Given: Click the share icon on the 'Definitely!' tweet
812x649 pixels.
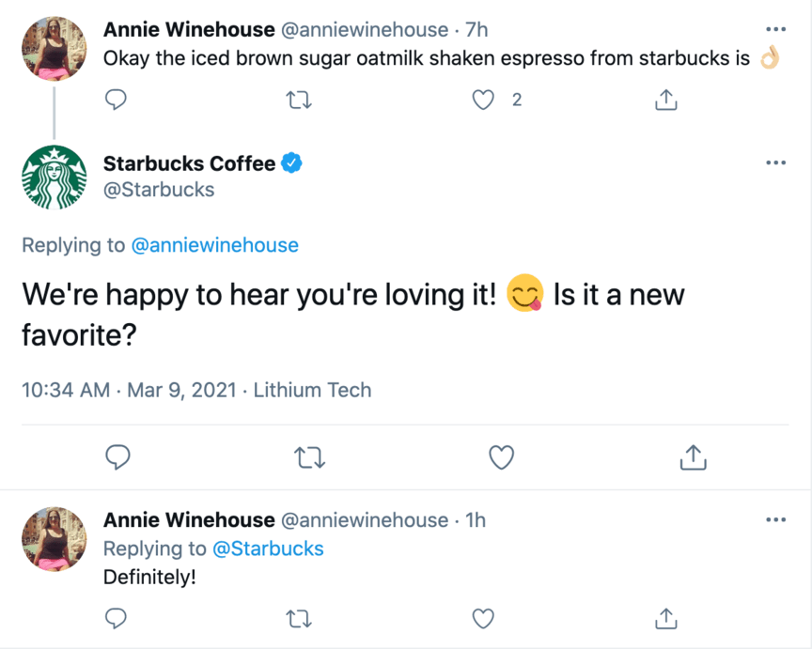Looking at the screenshot, I should click(x=665, y=619).
